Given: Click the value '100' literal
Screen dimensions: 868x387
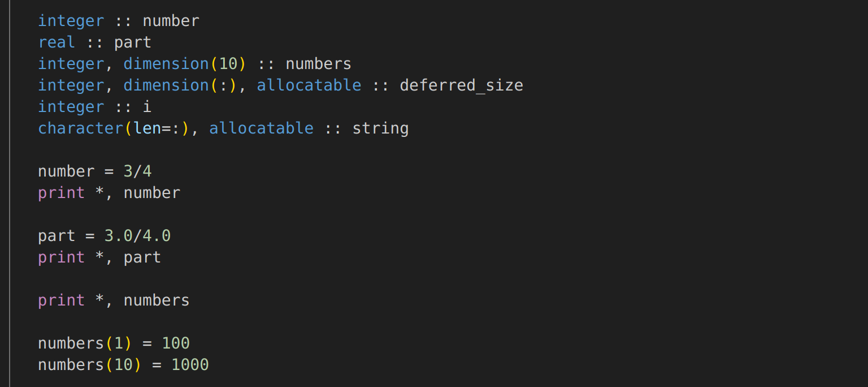Looking at the screenshot, I should (176, 343).
